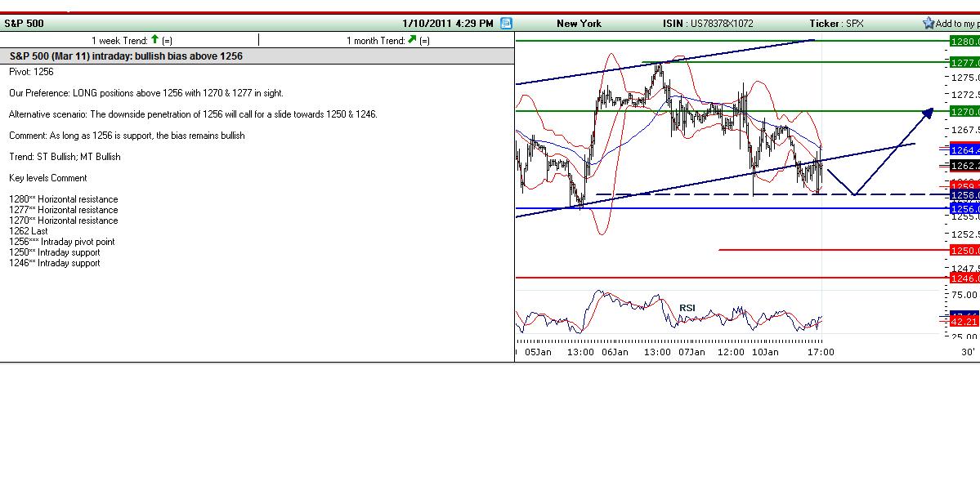Click the 1 month Trend diagonal arrow
980x490 pixels.
click(x=412, y=40)
